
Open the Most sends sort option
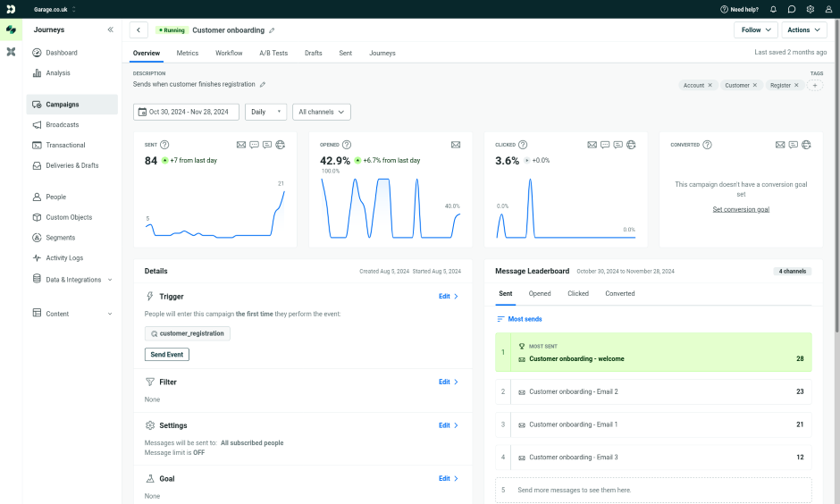coord(520,319)
